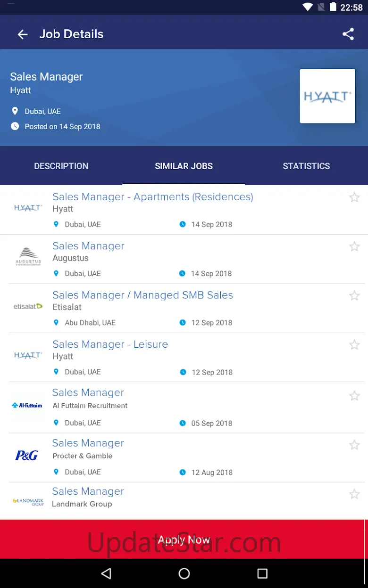This screenshot has width=368, height=588.
Task: Click location pin icon beside Abu Dhabi, UAE
Action: (x=56, y=323)
